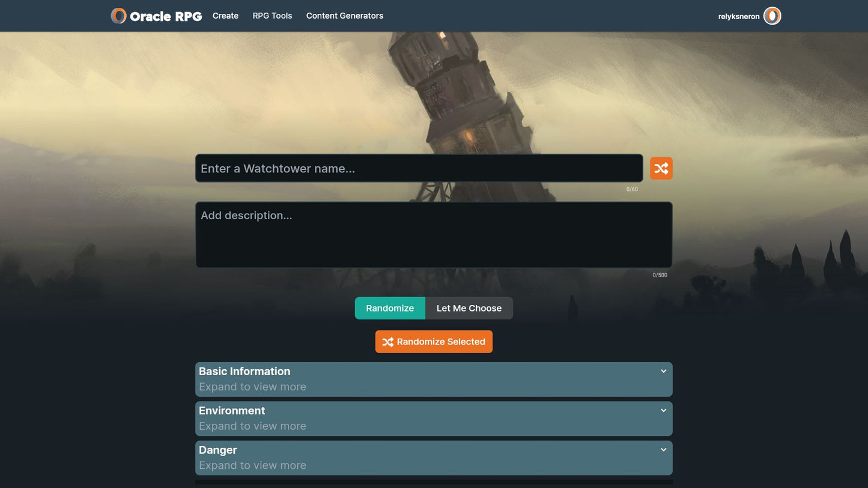868x488 pixels.
Task: Expand Basic Information using its chevron arrow
Action: tap(663, 371)
